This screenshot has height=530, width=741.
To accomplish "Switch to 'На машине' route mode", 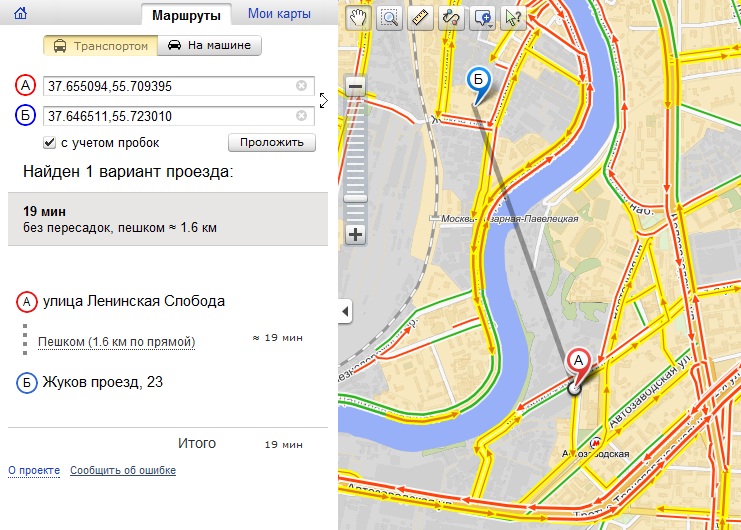I will point(210,46).
